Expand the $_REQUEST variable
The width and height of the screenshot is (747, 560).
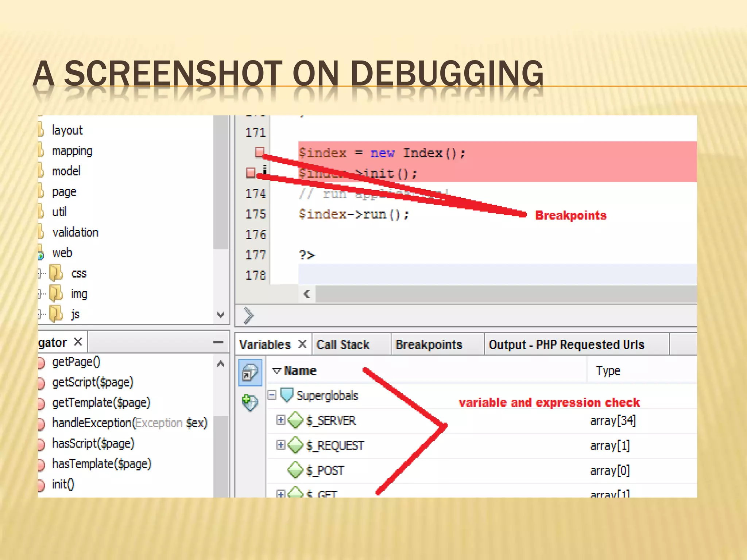coord(280,445)
